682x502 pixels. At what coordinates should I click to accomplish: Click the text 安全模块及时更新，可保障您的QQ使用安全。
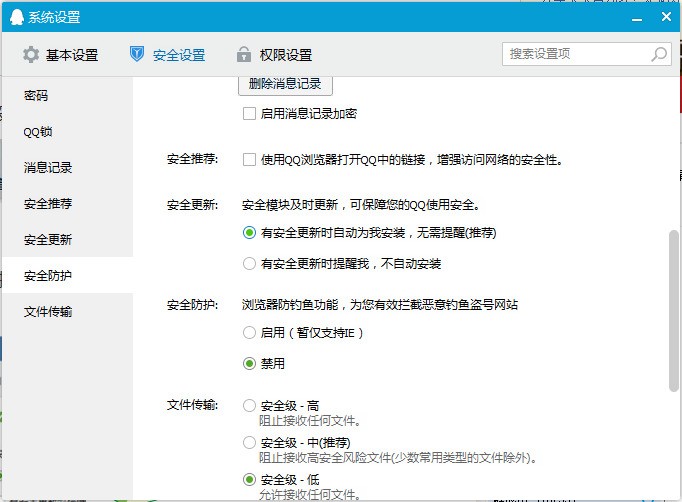361,204
